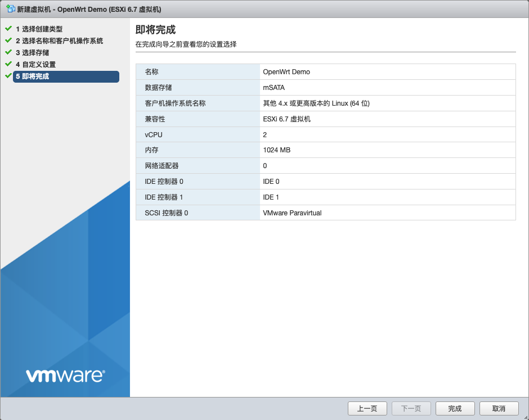Cancel the wizard with 取消 button
The height and width of the screenshot is (420, 529).
pyautogui.click(x=499, y=409)
